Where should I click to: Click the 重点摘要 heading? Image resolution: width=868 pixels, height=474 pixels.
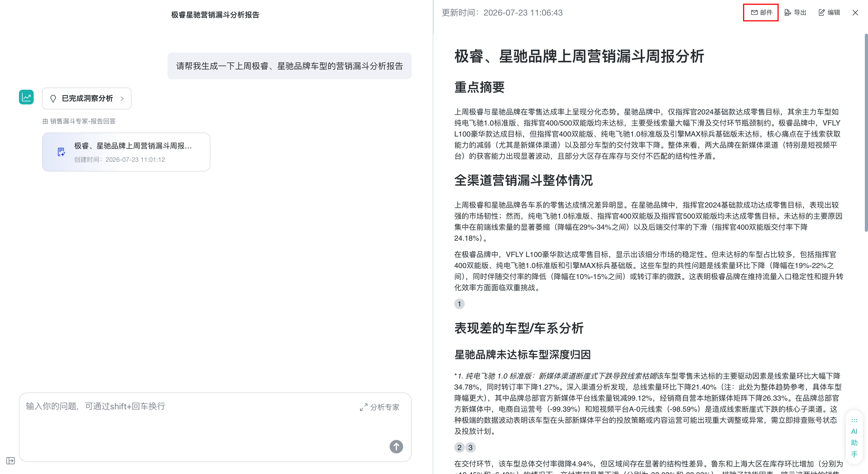click(x=479, y=87)
